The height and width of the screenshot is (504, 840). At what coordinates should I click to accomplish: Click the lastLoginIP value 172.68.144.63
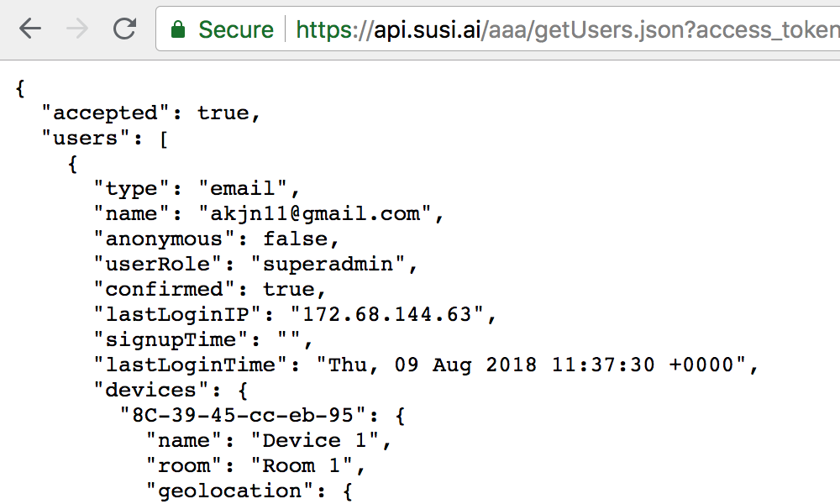(x=387, y=314)
